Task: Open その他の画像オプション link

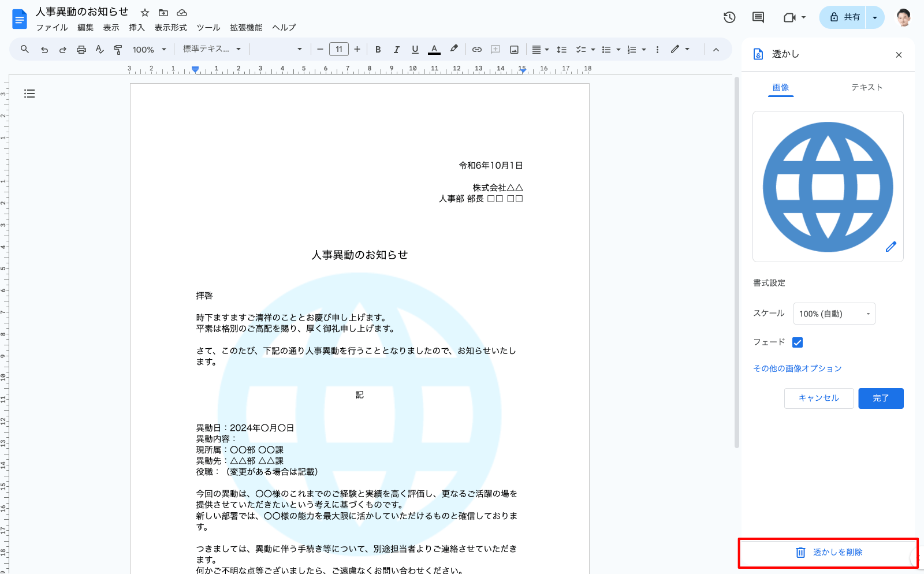Action: pos(797,368)
